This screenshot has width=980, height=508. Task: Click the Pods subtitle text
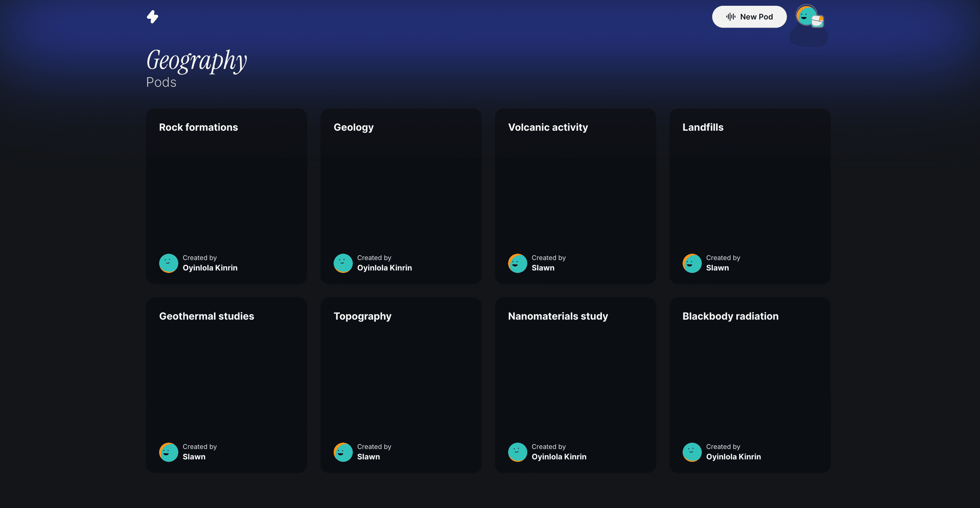[161, 82]
